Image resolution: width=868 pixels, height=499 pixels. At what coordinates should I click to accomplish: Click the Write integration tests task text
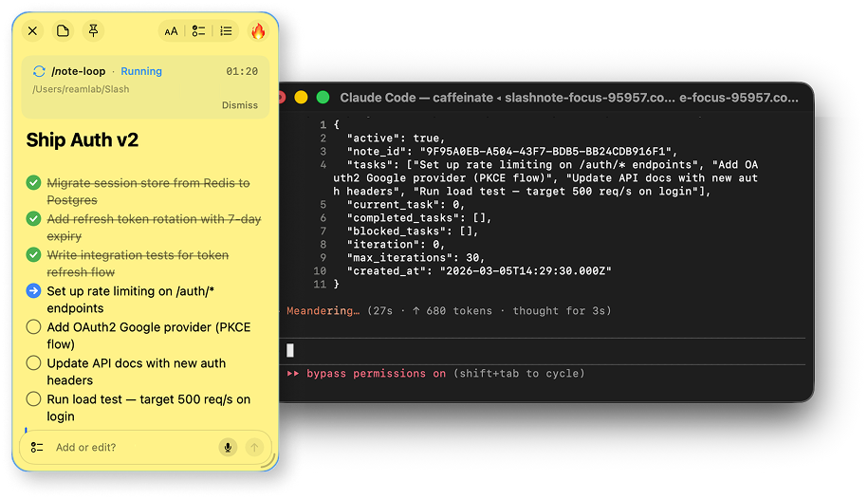pos(138,263)
